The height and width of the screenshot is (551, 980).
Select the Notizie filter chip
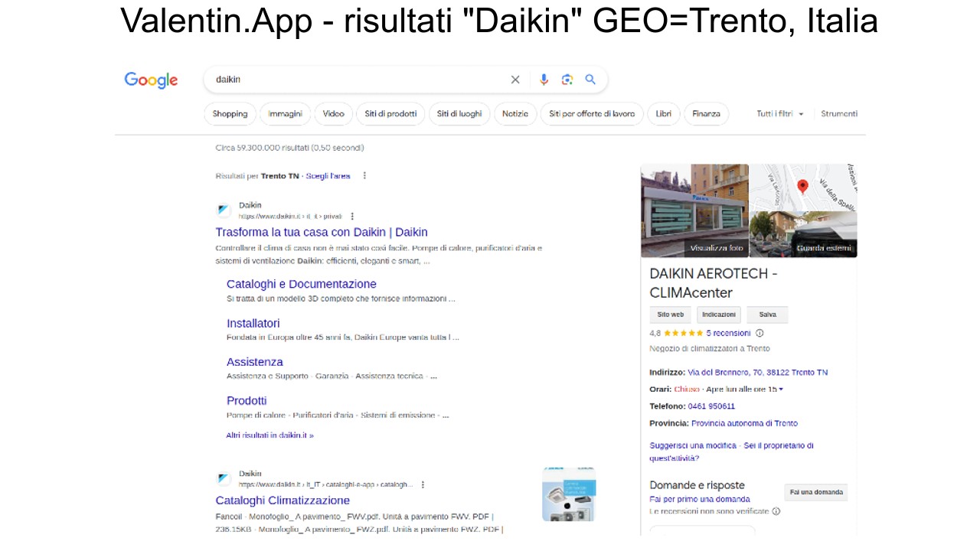(x=515, y=114)
